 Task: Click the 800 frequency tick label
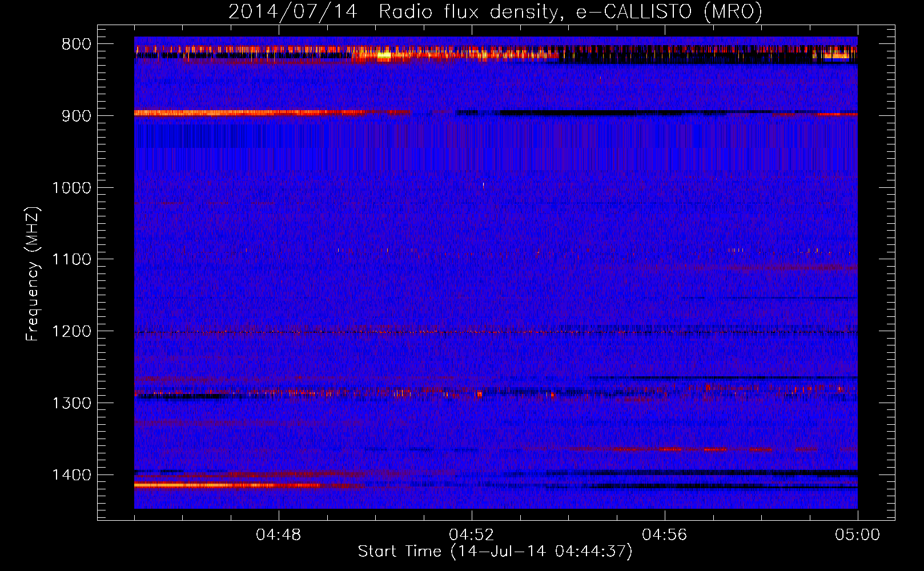coord(77,44)
